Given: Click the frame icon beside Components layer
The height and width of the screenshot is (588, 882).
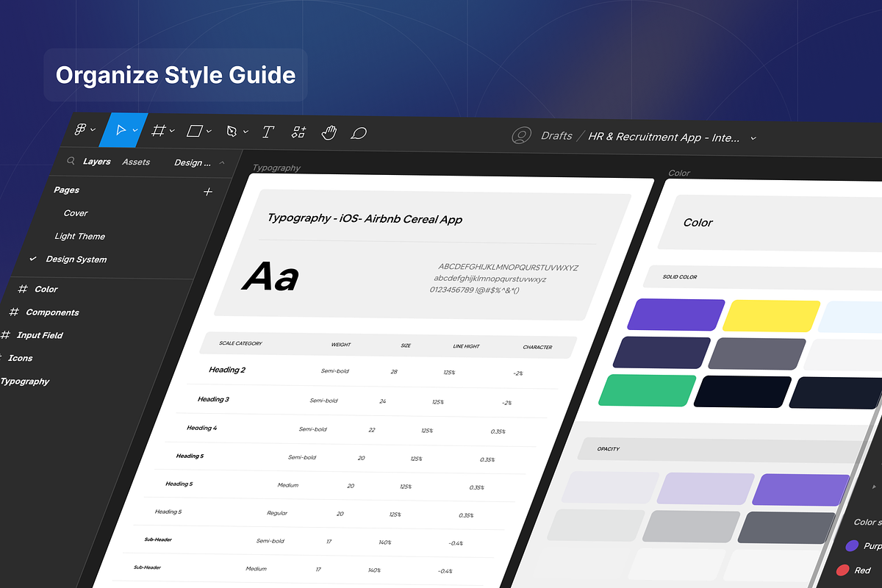Looking at the screenshot, I should 14,312.
